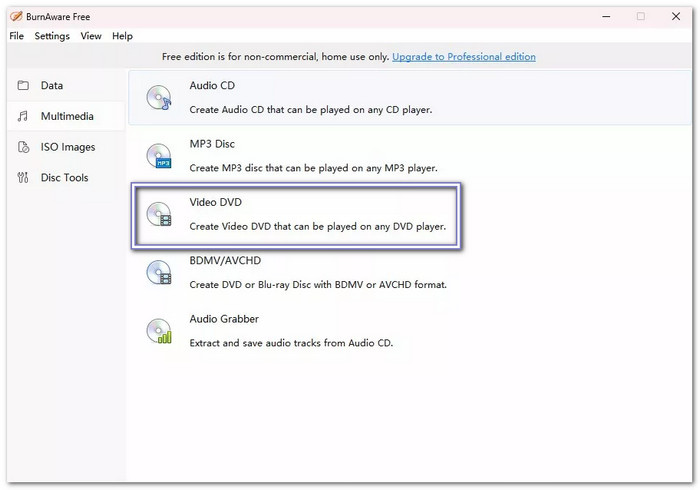Screen dimensions: 700x490
Task: Switch to the ISO Images category
Action: [x=66, y=147]
